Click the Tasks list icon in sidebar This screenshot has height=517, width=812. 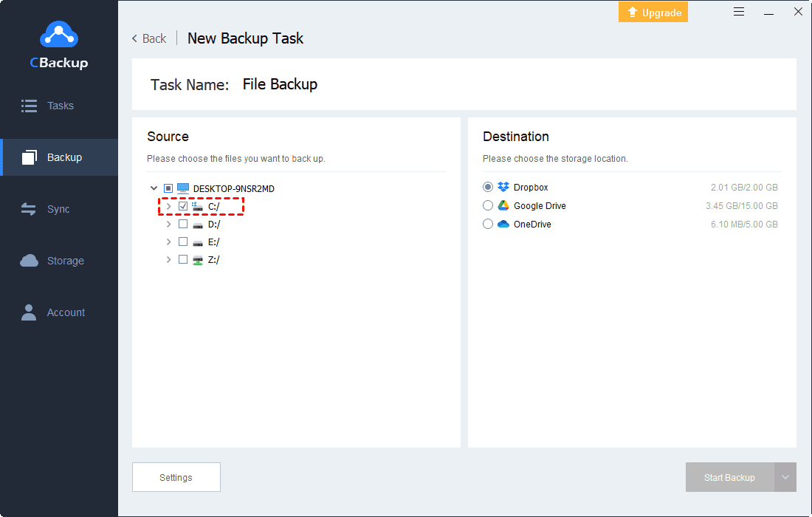click(x=29, y=106)
